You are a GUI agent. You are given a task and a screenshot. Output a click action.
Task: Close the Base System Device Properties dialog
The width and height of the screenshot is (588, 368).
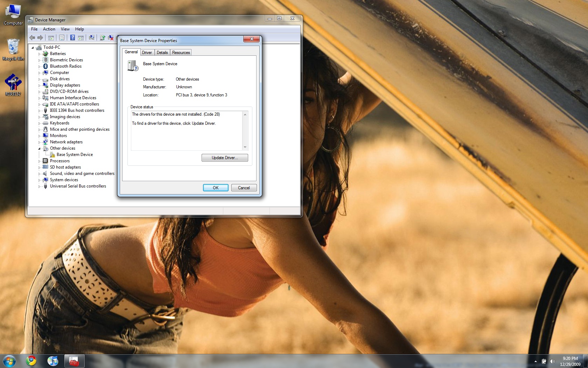click(251, 39)
